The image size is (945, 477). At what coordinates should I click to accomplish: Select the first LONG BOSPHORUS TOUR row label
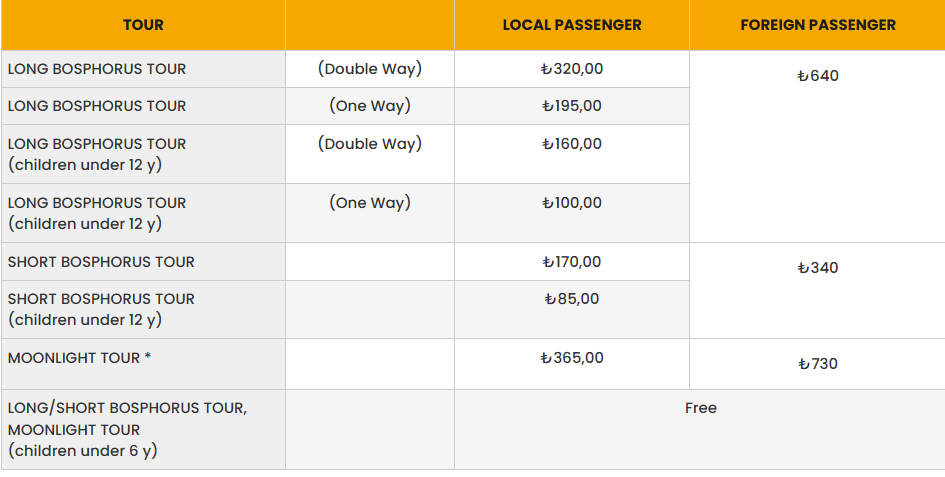97,69
